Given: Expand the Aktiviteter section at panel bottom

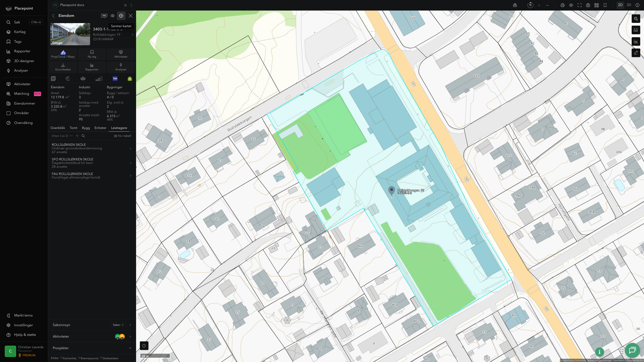Looking at the screenshot, I should [x=92, y=336].
